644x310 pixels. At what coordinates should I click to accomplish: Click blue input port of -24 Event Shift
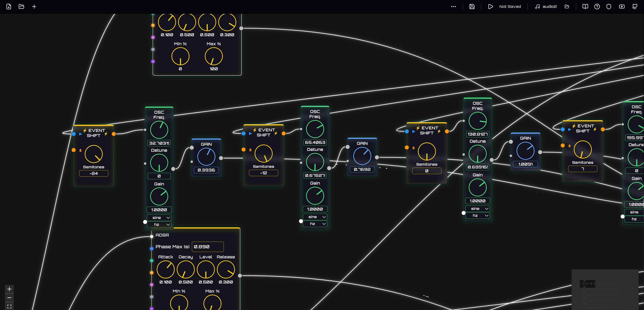pyautogui.click(x=73, y=134)
